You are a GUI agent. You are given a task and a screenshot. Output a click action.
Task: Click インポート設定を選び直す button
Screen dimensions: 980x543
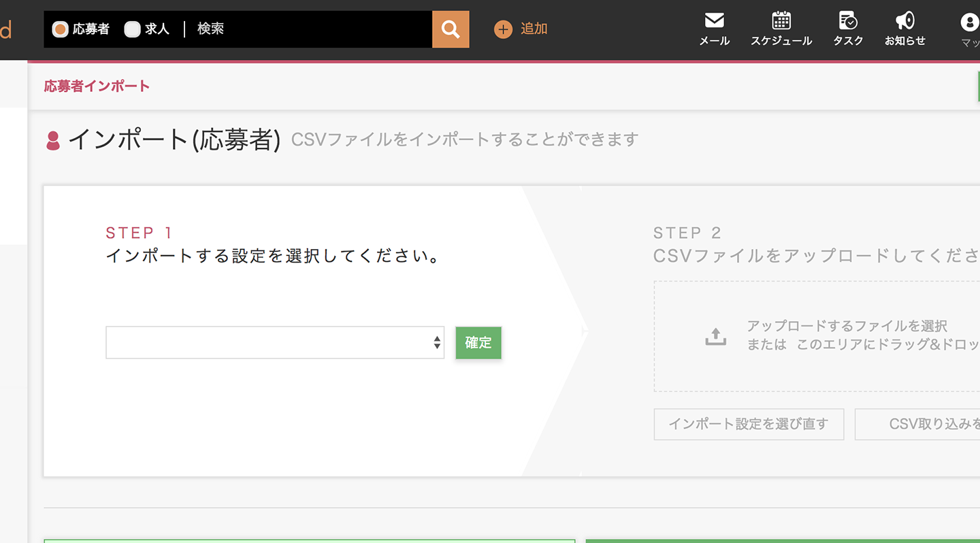pos(749,424)
